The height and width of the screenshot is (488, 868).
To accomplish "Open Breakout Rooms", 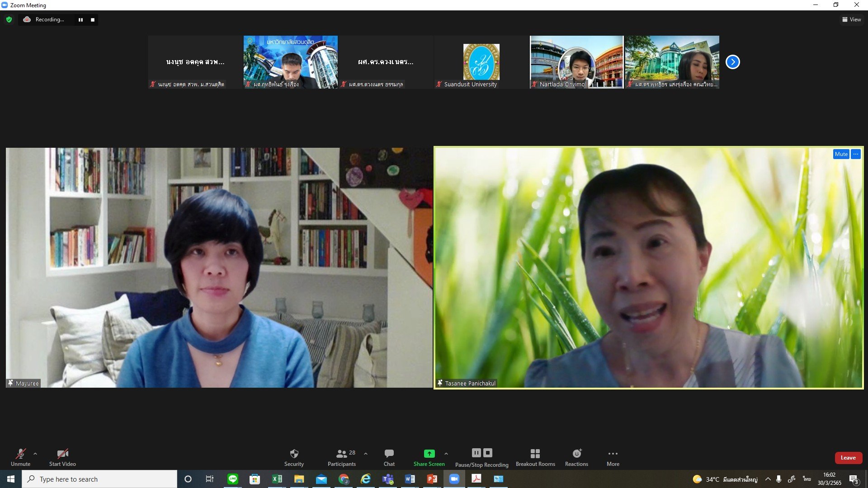I will [x=535, y=454].
